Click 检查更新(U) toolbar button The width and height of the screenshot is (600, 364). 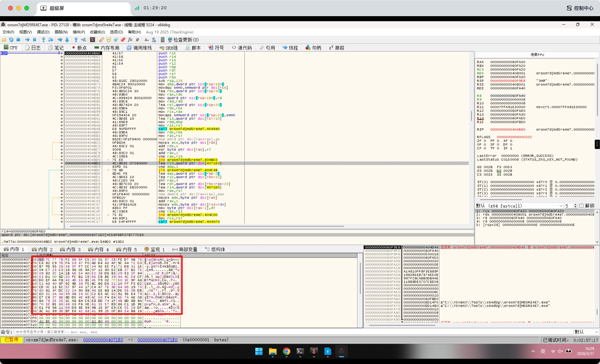coord(183,40)
